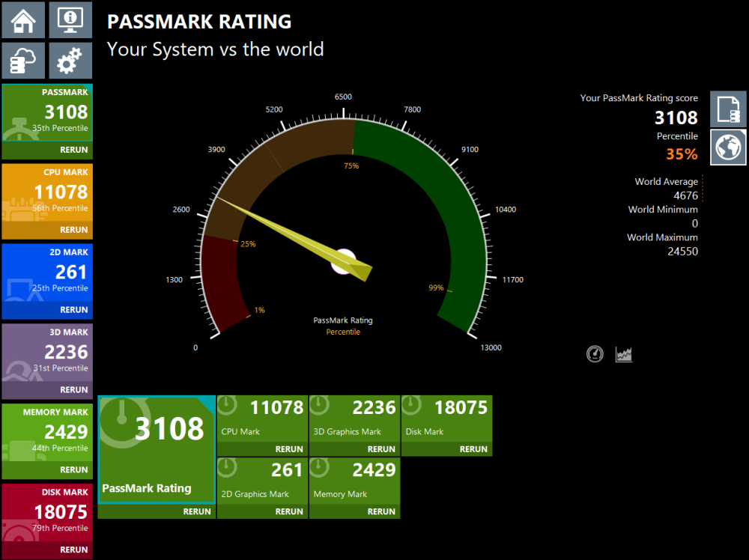Switch to the distribution chart view icon
The image size is (749, 560).
(624, 354)
